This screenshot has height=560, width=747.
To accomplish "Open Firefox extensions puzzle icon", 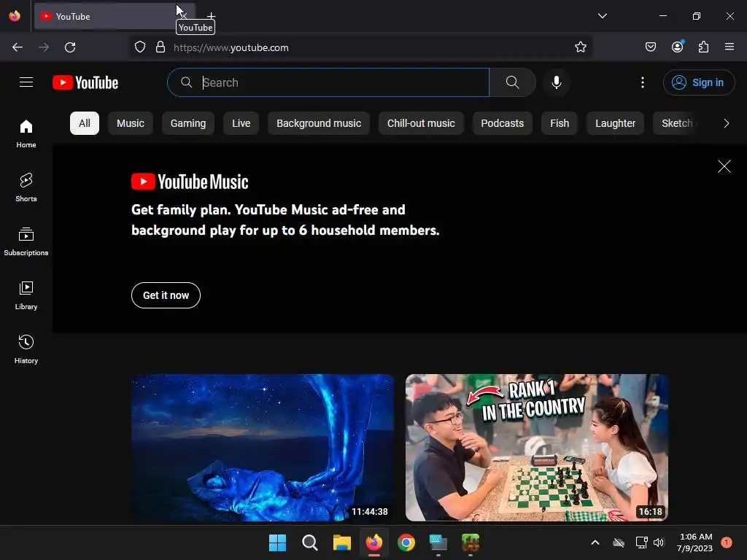I will pyautogui.click(x=704, y=47).
